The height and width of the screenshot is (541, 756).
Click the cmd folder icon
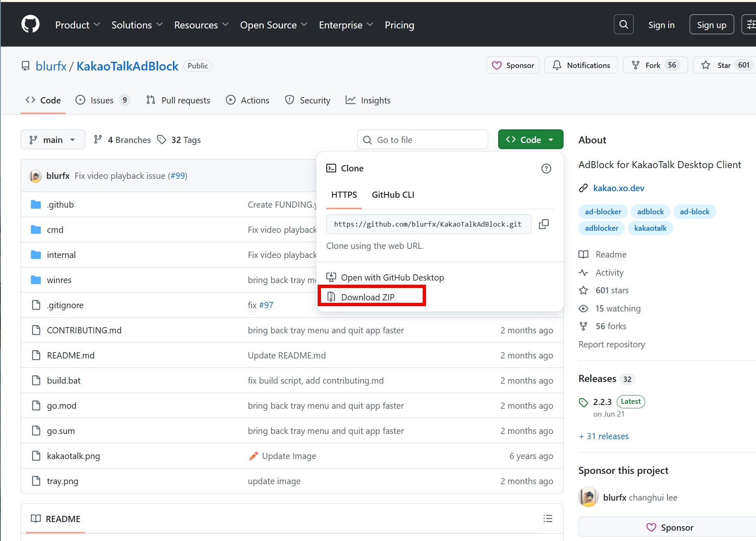coord(36,230)
